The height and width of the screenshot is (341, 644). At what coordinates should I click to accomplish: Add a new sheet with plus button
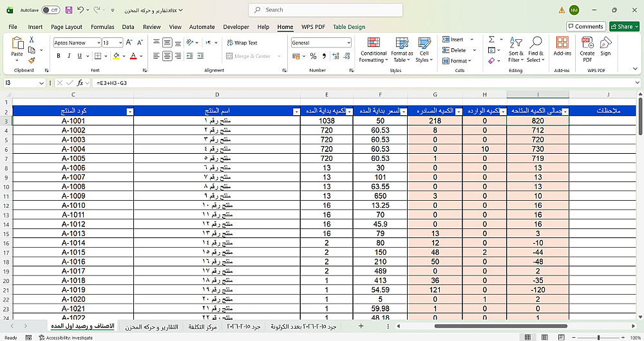point(361,326)
